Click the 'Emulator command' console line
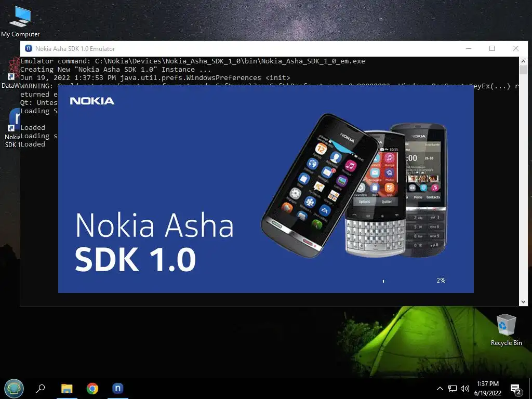 pyautogui.click(x=192, y=61)
